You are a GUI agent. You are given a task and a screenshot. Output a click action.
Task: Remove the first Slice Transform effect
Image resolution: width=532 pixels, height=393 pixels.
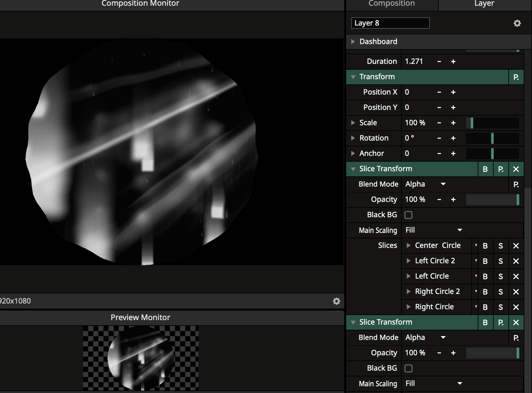[516, 169]
